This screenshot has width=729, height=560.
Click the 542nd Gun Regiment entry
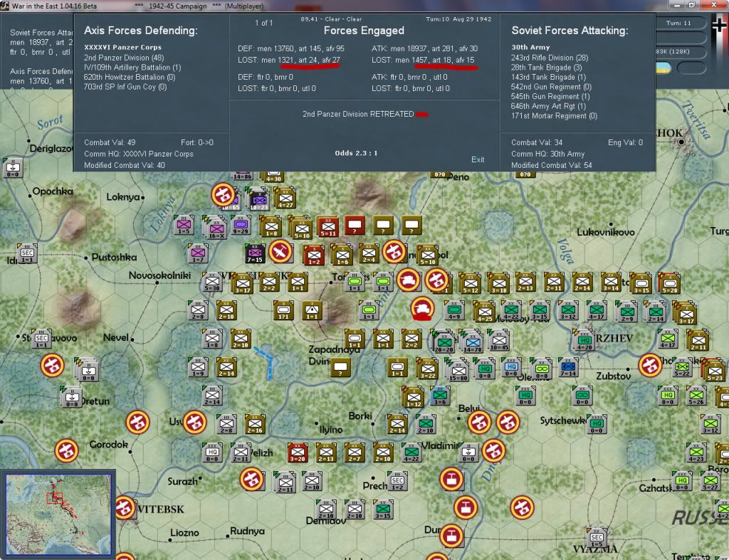(x=551, y=87)
